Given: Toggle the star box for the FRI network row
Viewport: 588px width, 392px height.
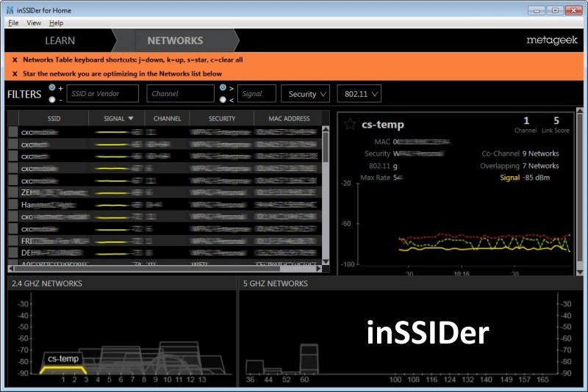Looking at the screenshot, I should coord(13,241).
